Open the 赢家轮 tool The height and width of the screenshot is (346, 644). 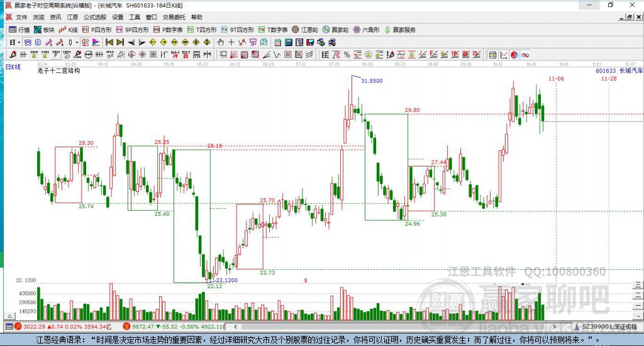pyautogui.click(x=336, y=30)
